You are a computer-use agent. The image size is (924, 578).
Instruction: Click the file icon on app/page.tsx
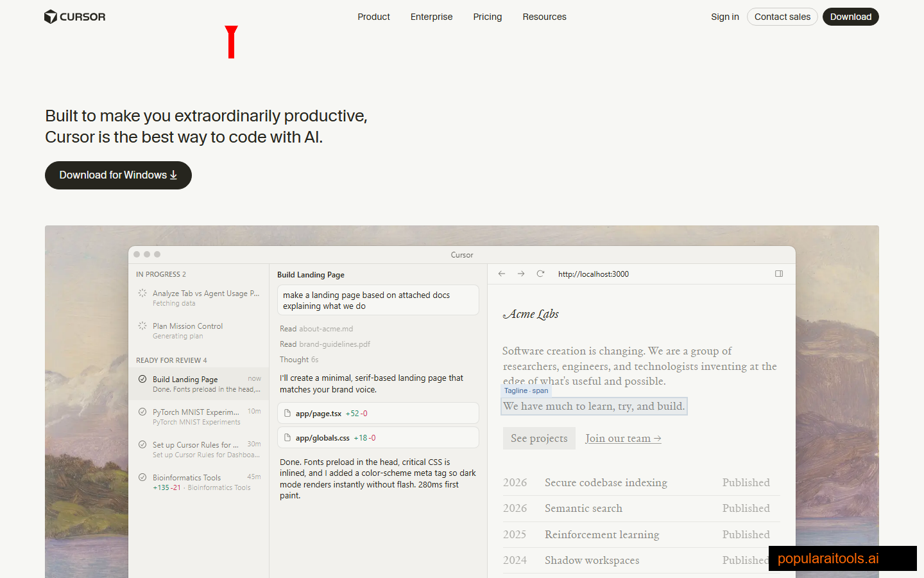pos(287,412)
